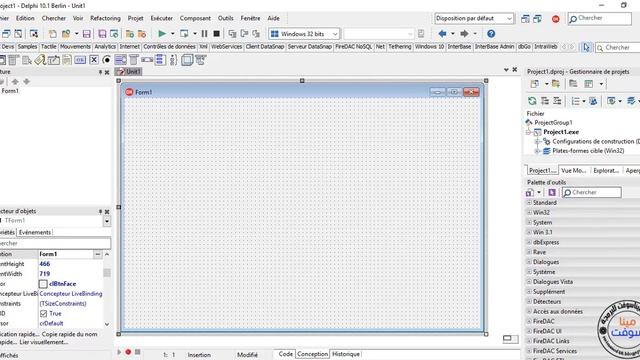Viewport: 640px width, 360px height.
Task: Click the Pause icon in the toolbar
Action: [204, 33]
